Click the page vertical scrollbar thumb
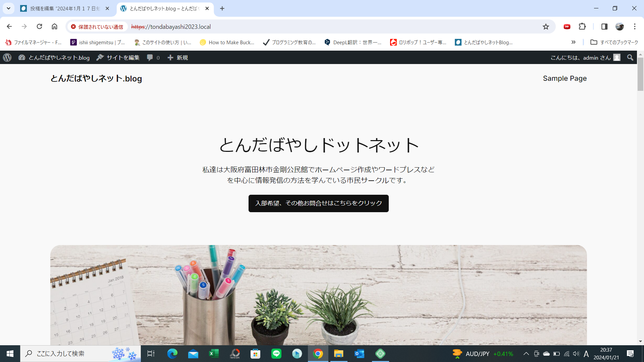This screenshot has width=644, height=362. click(x=640, y=74)
